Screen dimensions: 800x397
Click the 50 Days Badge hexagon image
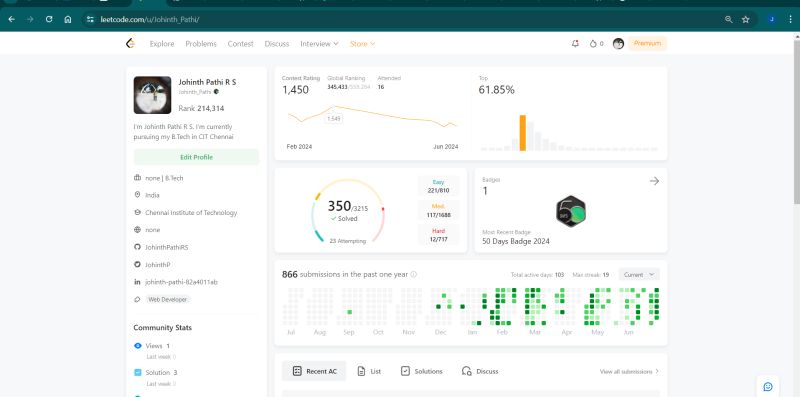tap(570, 211)
